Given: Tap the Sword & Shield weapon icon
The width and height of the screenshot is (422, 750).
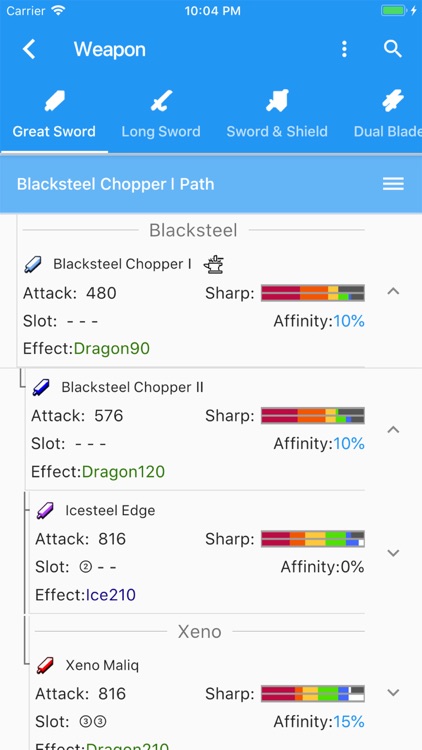Looking at the screenshot, I should click(x=278, y=101).
